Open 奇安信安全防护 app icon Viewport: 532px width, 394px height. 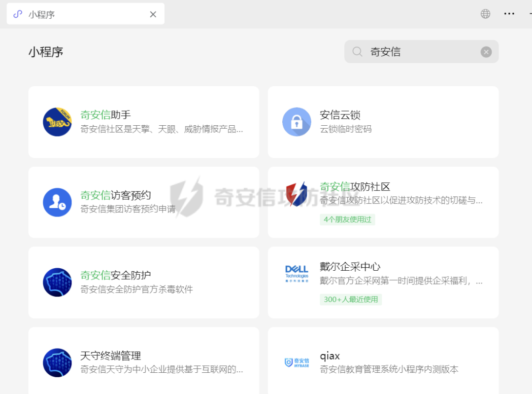click(x=57, y=282)
